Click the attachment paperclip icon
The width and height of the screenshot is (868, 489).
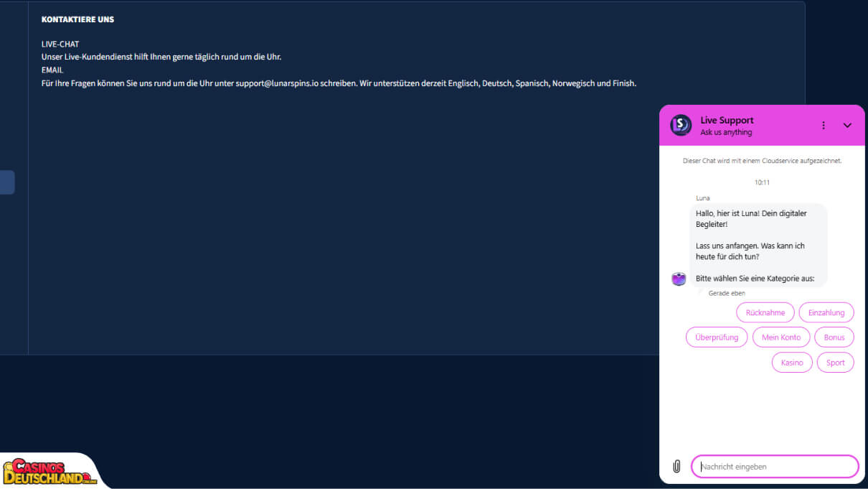[x=676, y=467]
